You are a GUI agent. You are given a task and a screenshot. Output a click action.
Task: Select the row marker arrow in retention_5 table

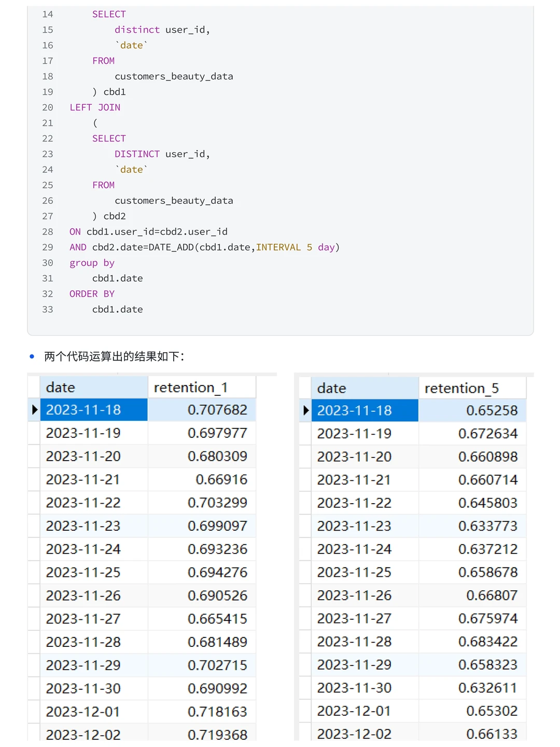point(305,410)
